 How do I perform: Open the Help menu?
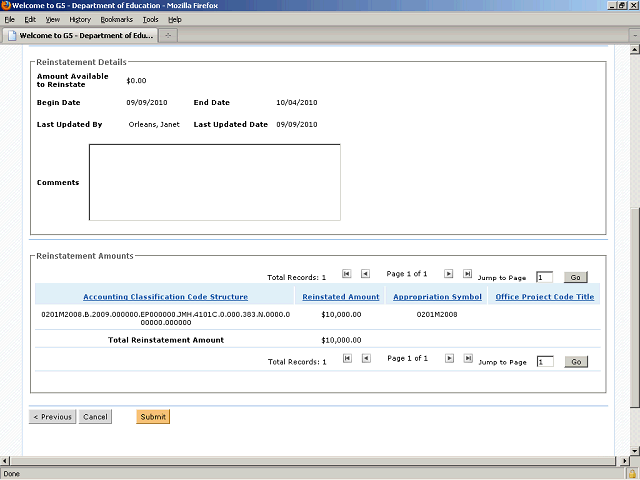(175, 19)
